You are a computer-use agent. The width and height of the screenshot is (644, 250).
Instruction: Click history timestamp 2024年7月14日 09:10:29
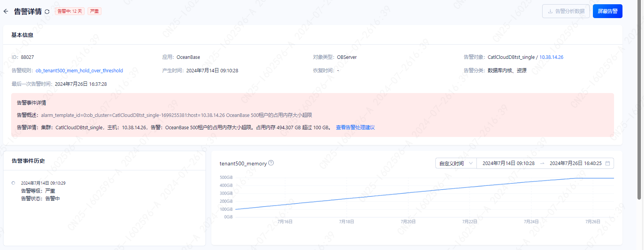(x=43, y=183)
